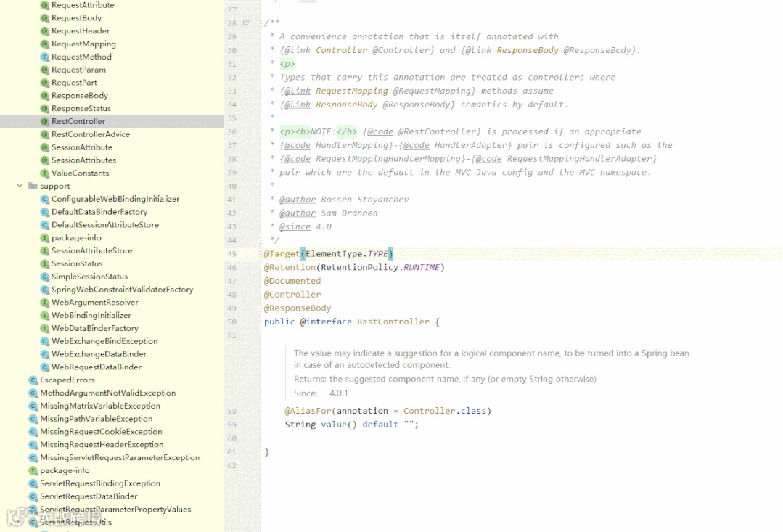This screenshot has width=783, height=532.
Task: Select SessionAttribute tree item
Action: point(82,147)
